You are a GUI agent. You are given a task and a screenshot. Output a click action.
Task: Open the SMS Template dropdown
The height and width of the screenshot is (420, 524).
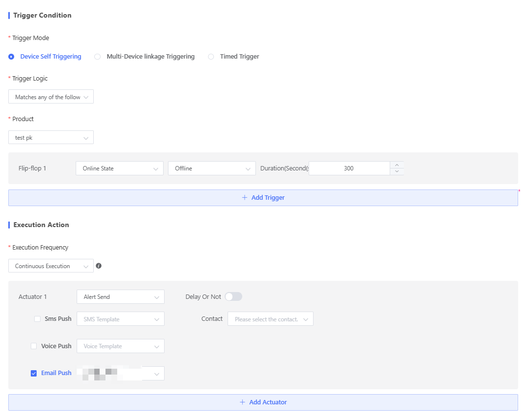120,319
